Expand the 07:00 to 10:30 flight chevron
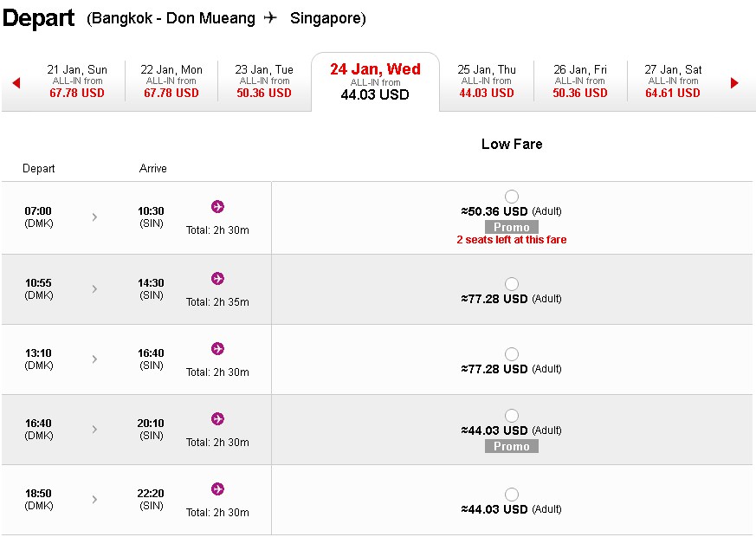This screenshot has height=537, width=756. (x=94, y=217)
